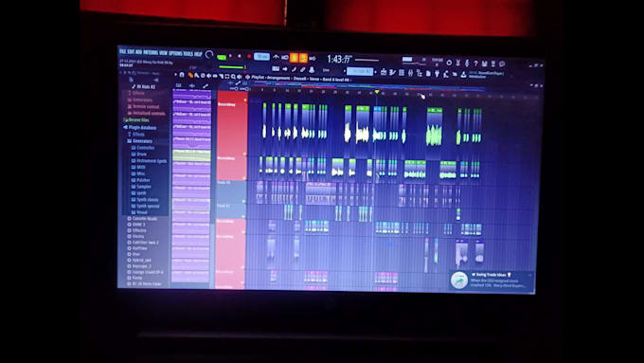Open the pattern selector box
This screenshot has width=644, height=363.
point(360,71)
